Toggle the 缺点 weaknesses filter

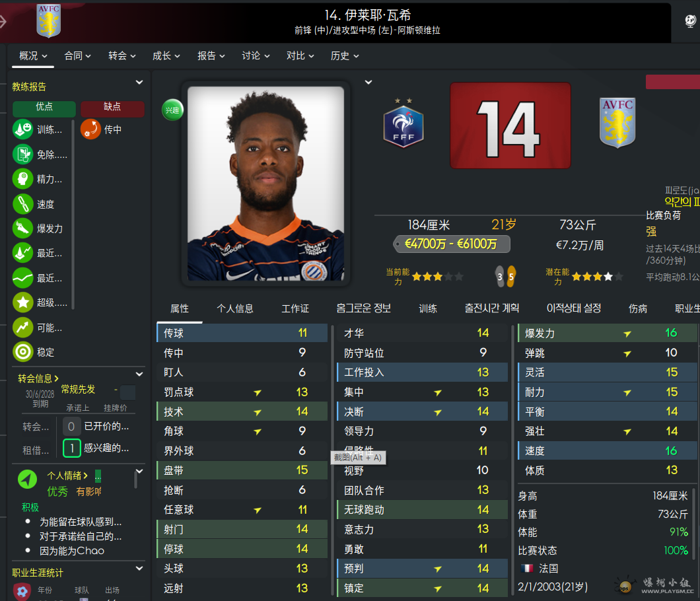tap(112, 107)
